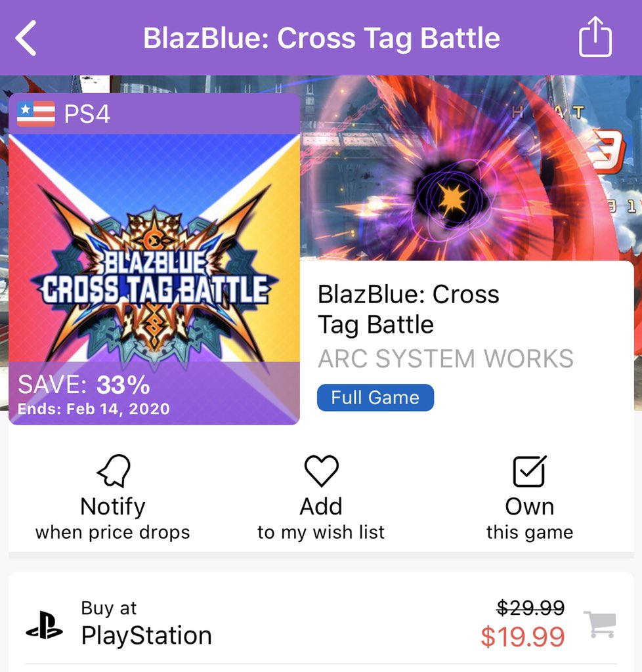Tap the SAVE: 33% discount banner

click(154, 394)
